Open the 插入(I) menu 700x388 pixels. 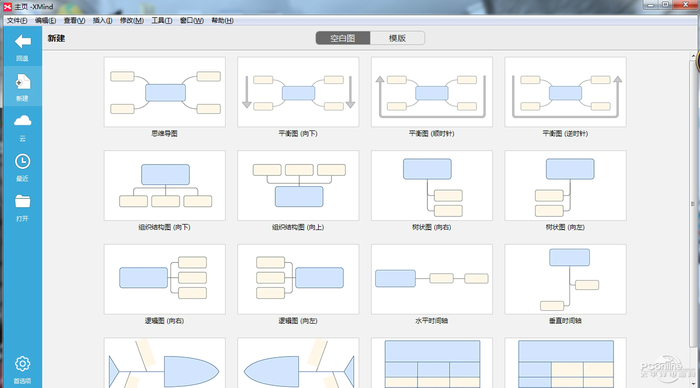coord(102,21)
